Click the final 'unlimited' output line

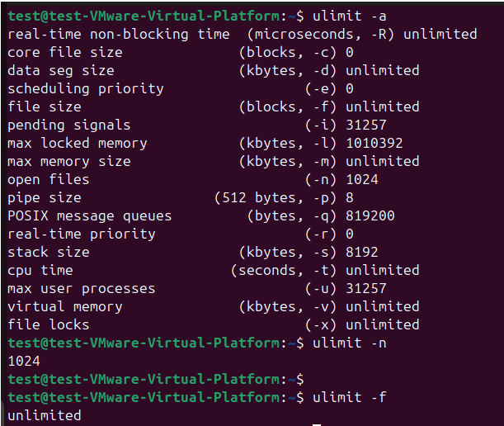coord(45,416)
